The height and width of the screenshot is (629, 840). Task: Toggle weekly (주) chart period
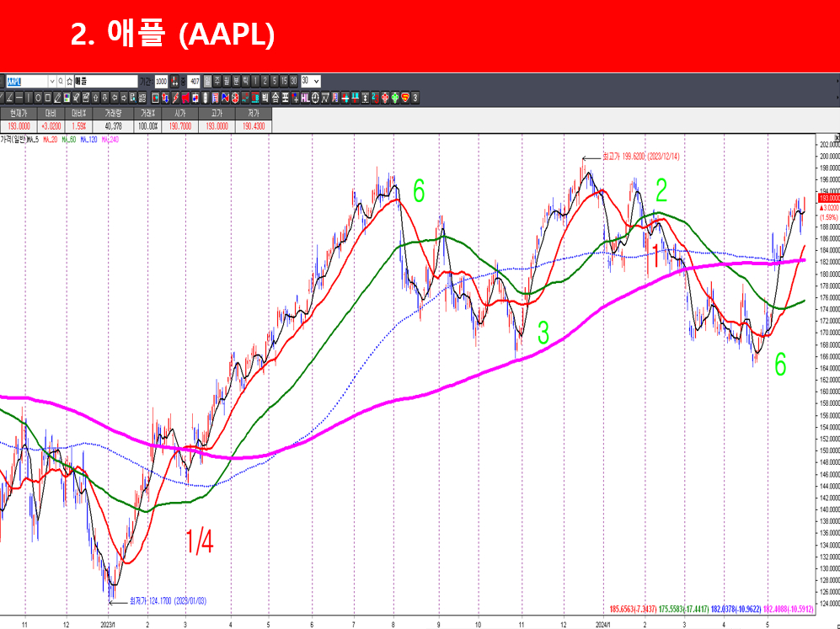pyautogui.click(x=217, y=81)
